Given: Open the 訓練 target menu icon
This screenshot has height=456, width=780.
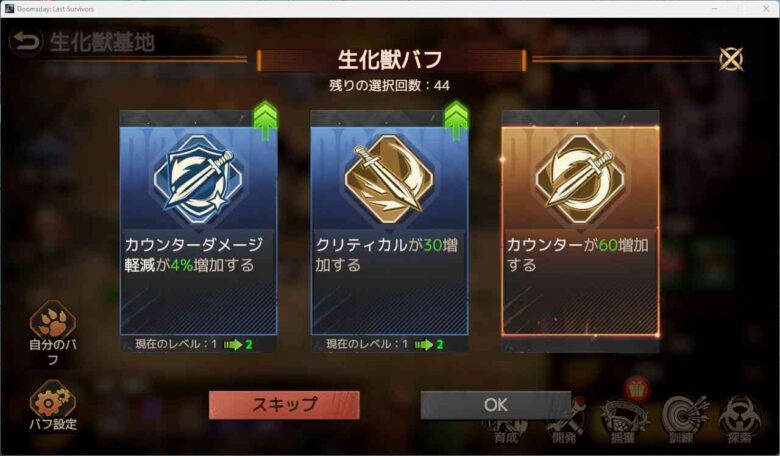Looking at the screenshot, I should tap(682, 420).
